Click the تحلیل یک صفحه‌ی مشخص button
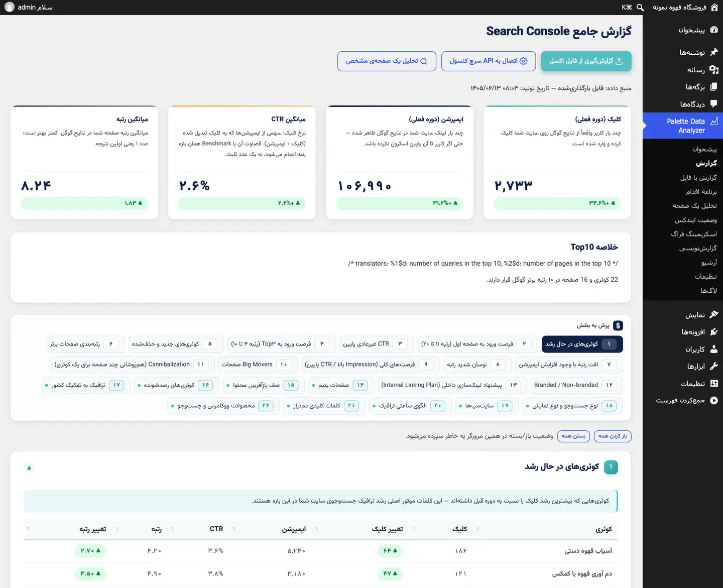 click(x=387, y=61)
